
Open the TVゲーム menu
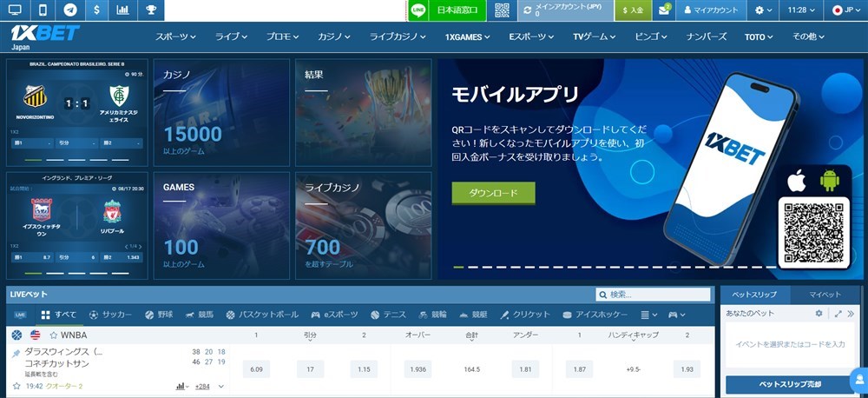pos(594,37)
